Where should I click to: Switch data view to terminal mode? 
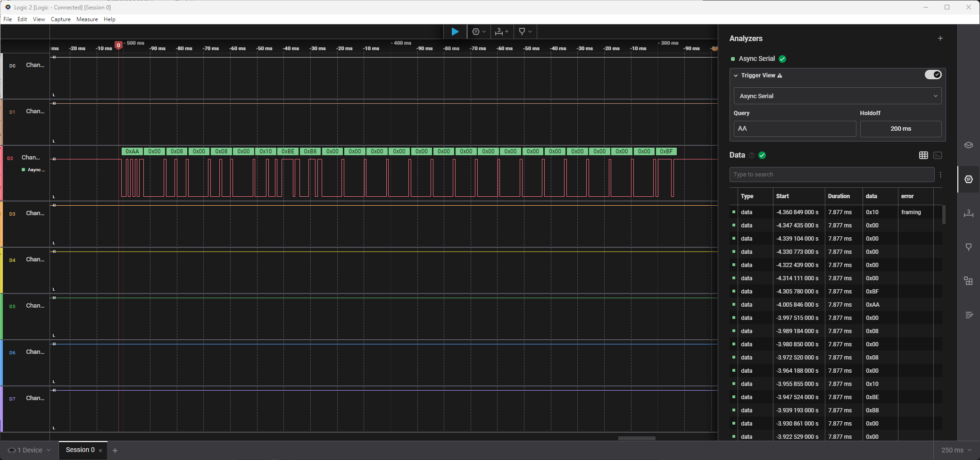pyautogui.click(x=938, y=155)
